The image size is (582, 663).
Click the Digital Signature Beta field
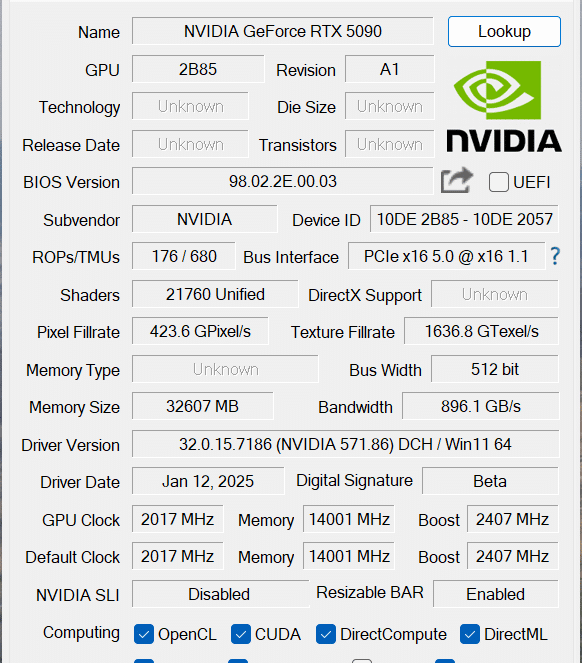click(490, 481)
